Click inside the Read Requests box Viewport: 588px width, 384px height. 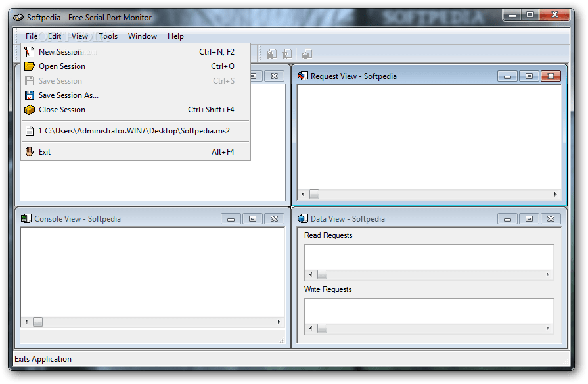pos(430,258)
